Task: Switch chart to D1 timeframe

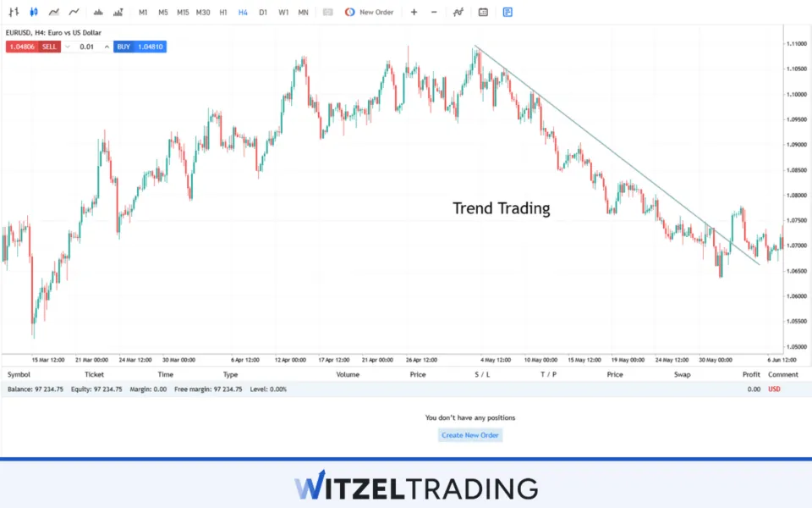Action: (x=263, y=13)
